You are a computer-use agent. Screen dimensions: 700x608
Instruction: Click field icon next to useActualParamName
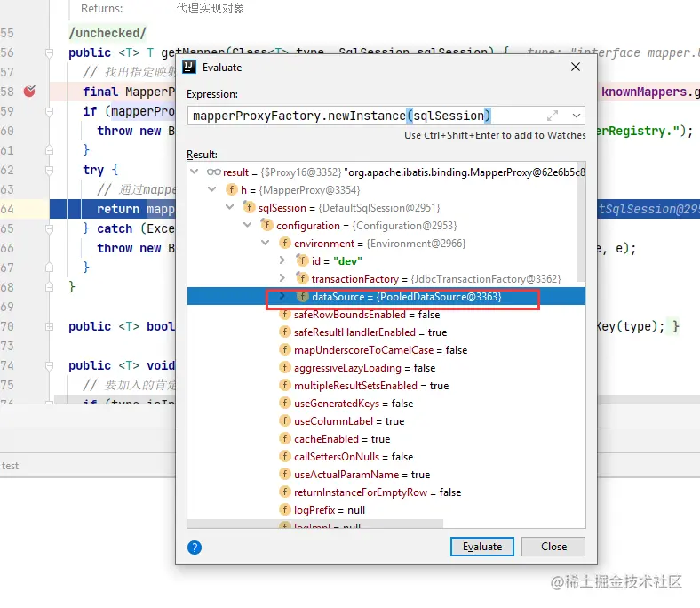point(284,474)
